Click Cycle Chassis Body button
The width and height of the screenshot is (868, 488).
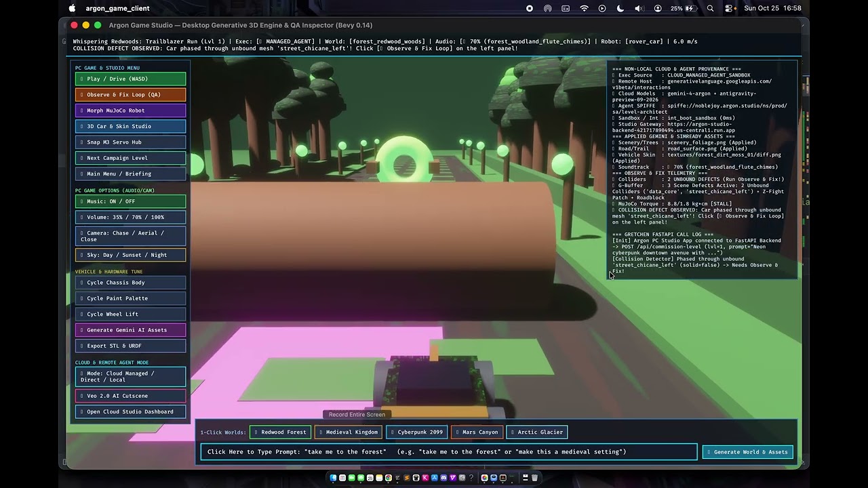[130, 283]
